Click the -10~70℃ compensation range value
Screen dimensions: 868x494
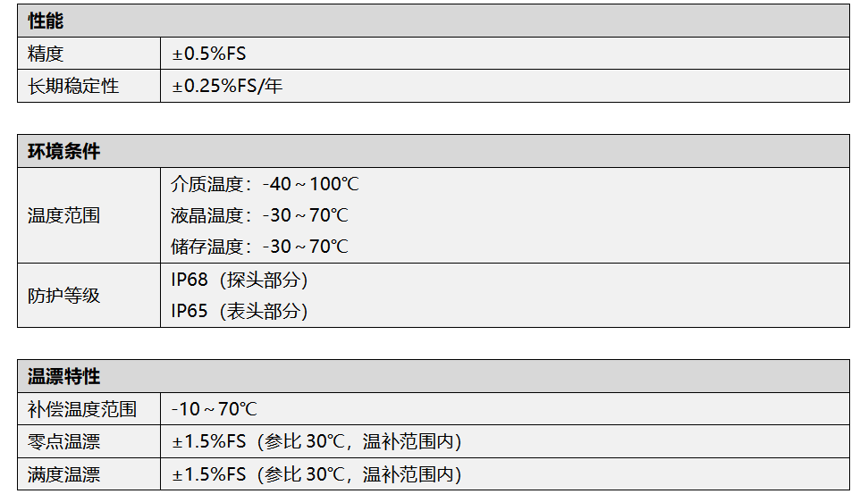click(x=215, y=409)
